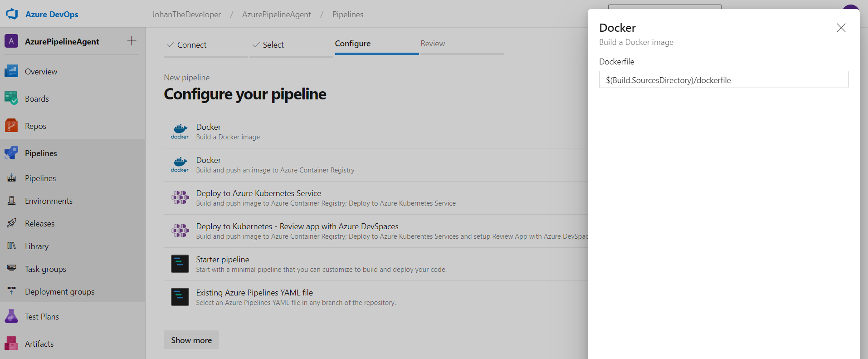The width and height of the screenshot is (868, 359).
Task: Open Repos icon in sidebar
Action: (11, 126)
